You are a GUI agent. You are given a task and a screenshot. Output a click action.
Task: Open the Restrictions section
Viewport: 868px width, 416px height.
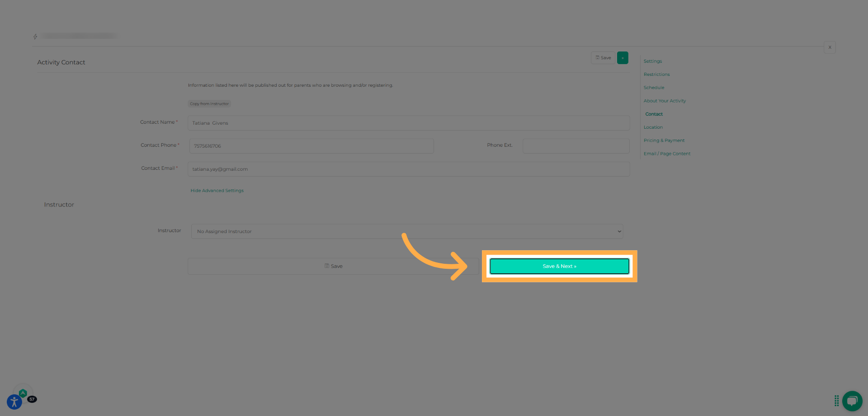(x=656, y=75)
